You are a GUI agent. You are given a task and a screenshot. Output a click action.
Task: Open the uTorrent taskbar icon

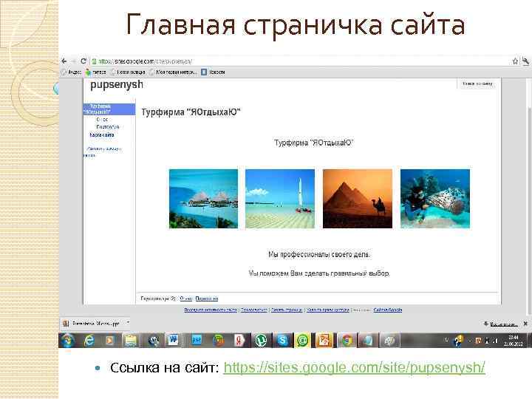click(261, 341)
